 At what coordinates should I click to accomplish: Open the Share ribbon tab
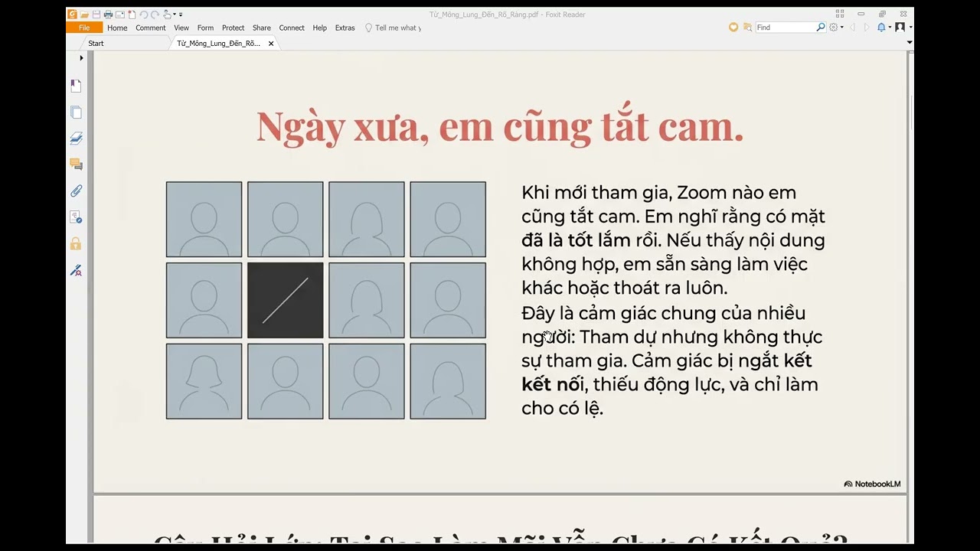coord(262,28)
